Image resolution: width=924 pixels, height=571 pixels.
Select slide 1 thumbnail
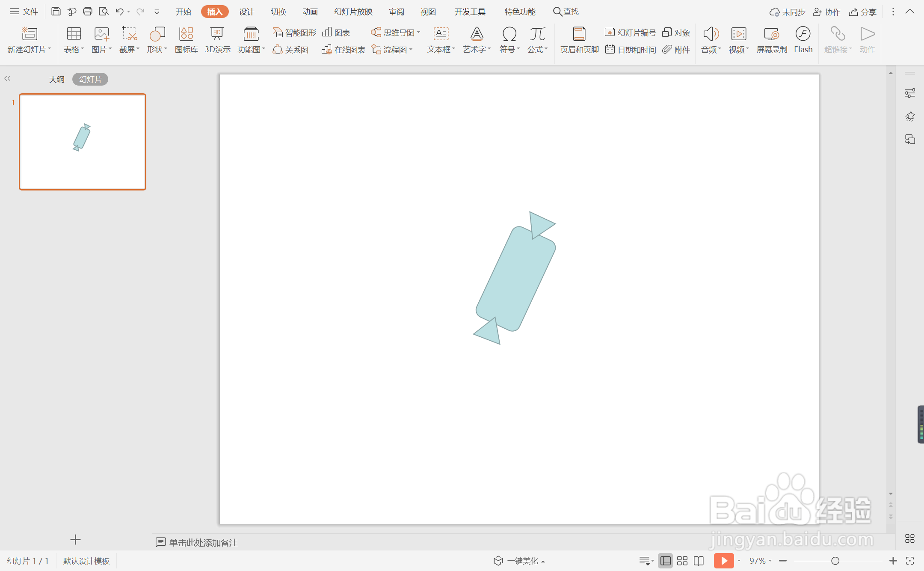83,142
